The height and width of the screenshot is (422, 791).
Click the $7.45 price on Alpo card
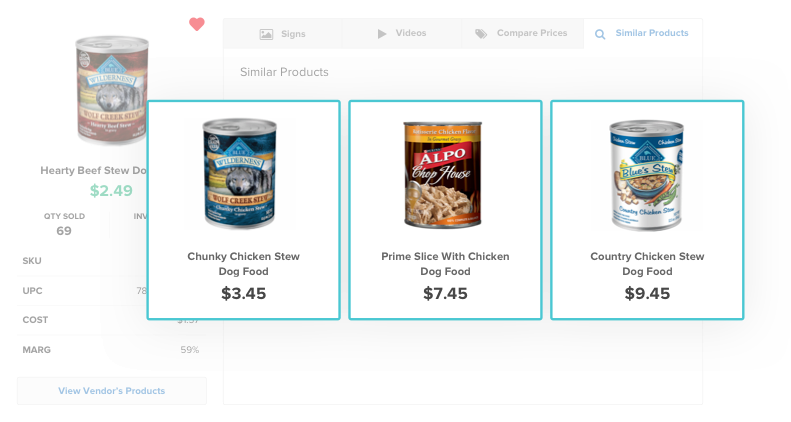point(445,294)
